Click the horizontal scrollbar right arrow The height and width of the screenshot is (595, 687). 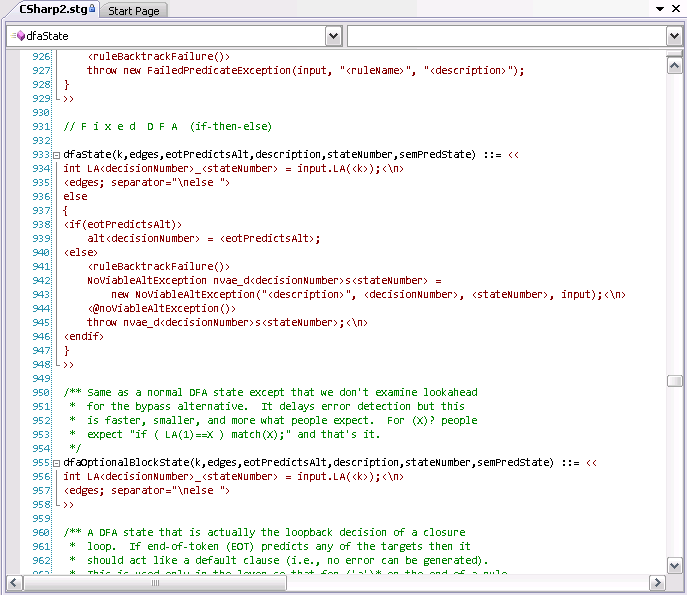657,583
